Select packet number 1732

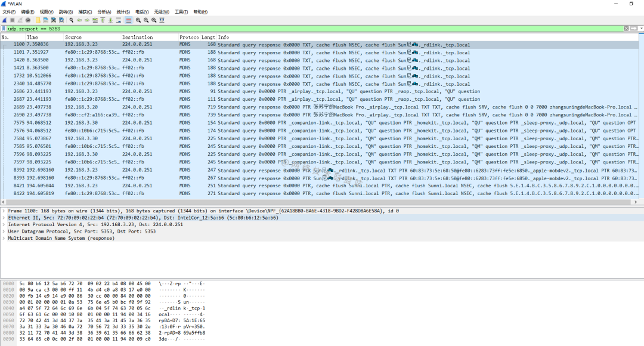pos(319,76)
